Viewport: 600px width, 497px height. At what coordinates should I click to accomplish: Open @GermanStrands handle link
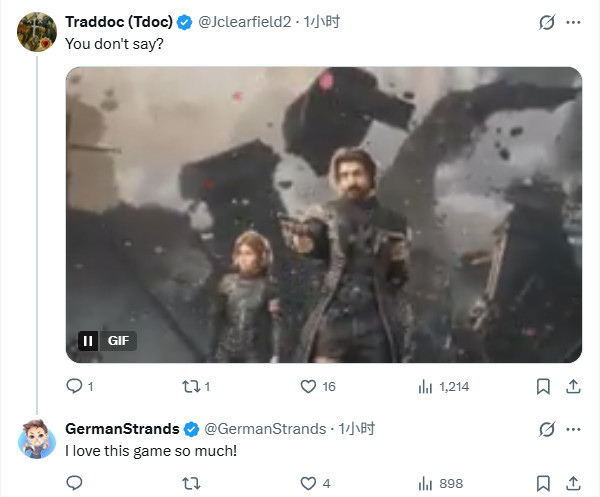point(265,428)
